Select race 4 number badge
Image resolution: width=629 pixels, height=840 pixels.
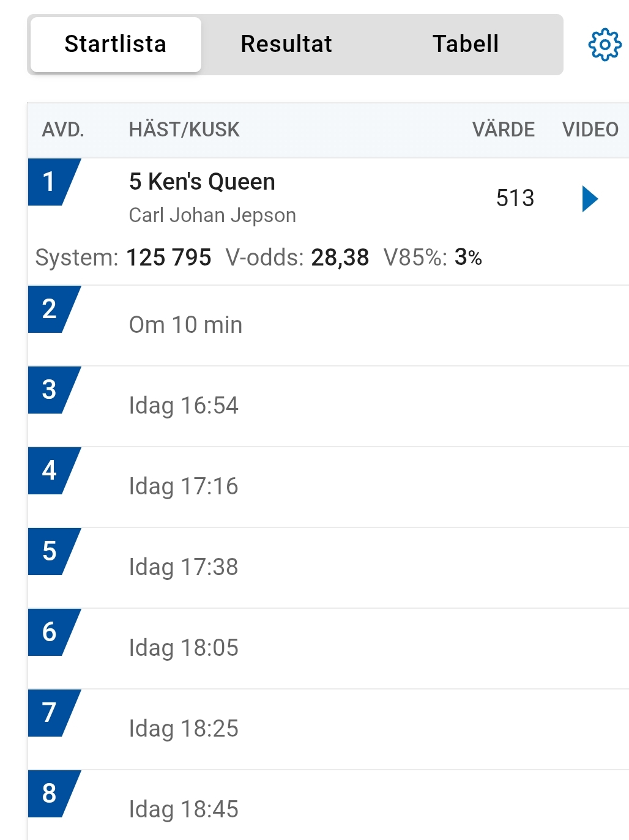click(x=50, y=471)
